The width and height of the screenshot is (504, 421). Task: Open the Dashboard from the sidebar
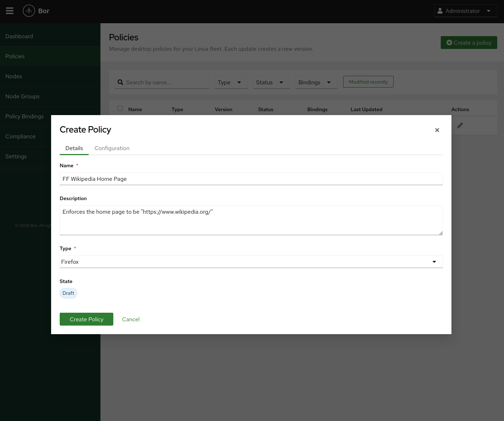tap(19, 36)
